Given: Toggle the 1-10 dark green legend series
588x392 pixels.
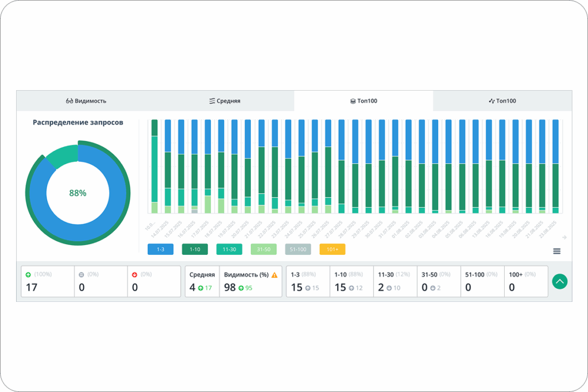Looking at the screenshot, I should coord(195,249).
